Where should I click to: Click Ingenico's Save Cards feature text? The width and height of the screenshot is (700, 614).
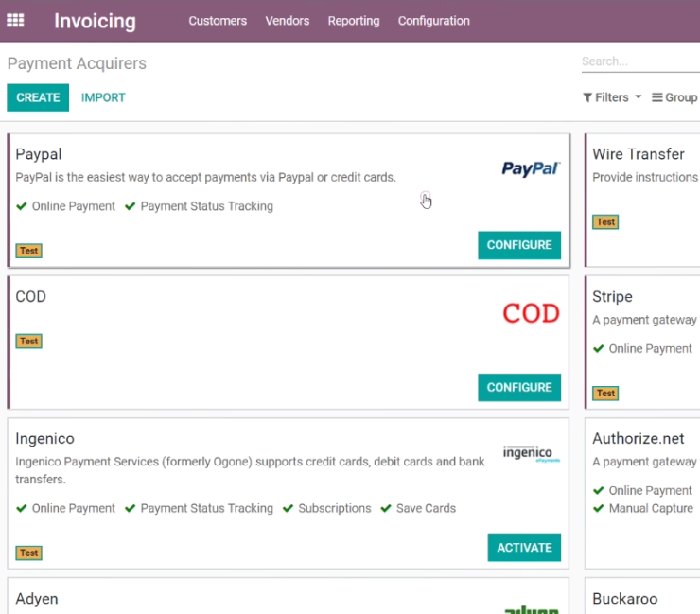[426, 508]
